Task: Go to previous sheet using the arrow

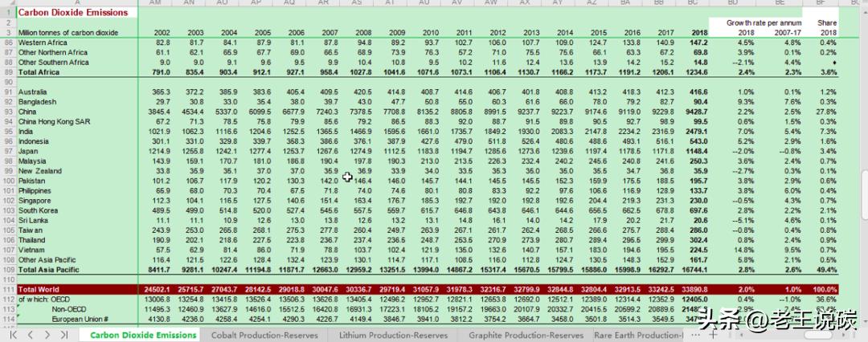Action: (31, 335)
